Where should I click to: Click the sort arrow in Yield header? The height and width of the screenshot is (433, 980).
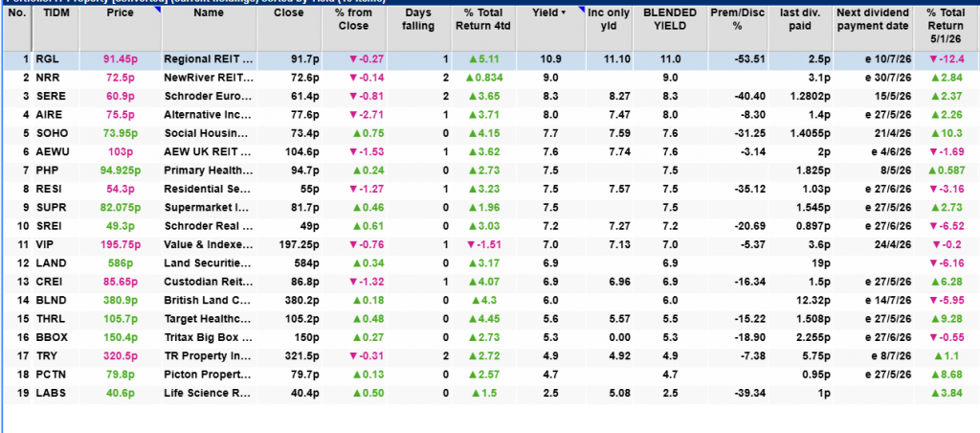click(565, 12)
